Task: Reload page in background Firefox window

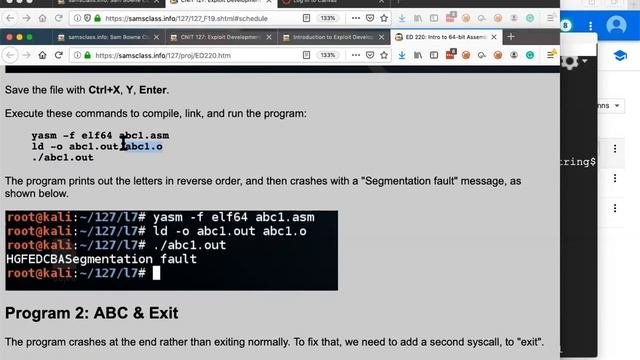Action: [x=58, y=18]
